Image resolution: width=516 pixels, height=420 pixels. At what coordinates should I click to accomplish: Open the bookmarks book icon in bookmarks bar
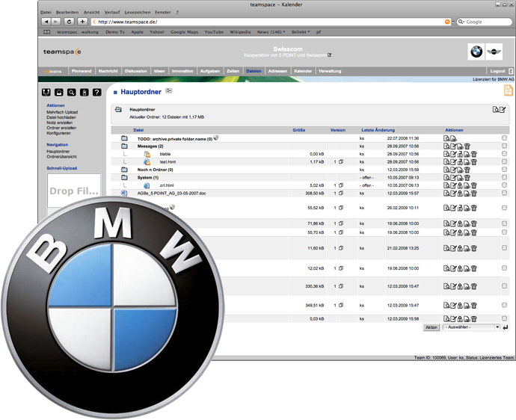click(x=47, y=32)
